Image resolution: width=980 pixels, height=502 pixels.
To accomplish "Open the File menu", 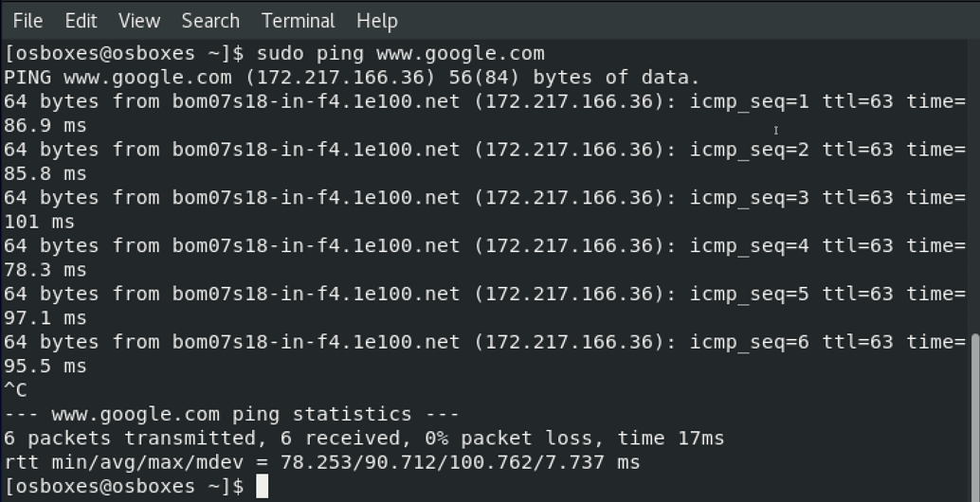I will pyautogui.click(x=27, y=20).
